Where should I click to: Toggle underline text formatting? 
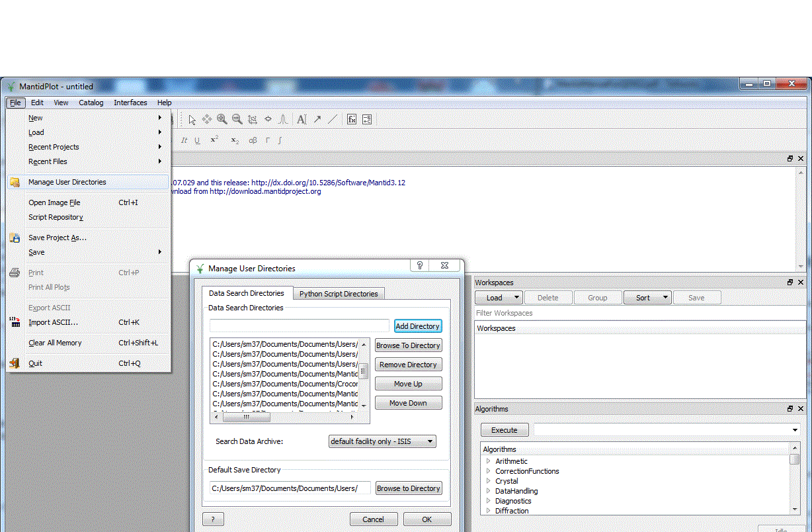click(197, 140)
